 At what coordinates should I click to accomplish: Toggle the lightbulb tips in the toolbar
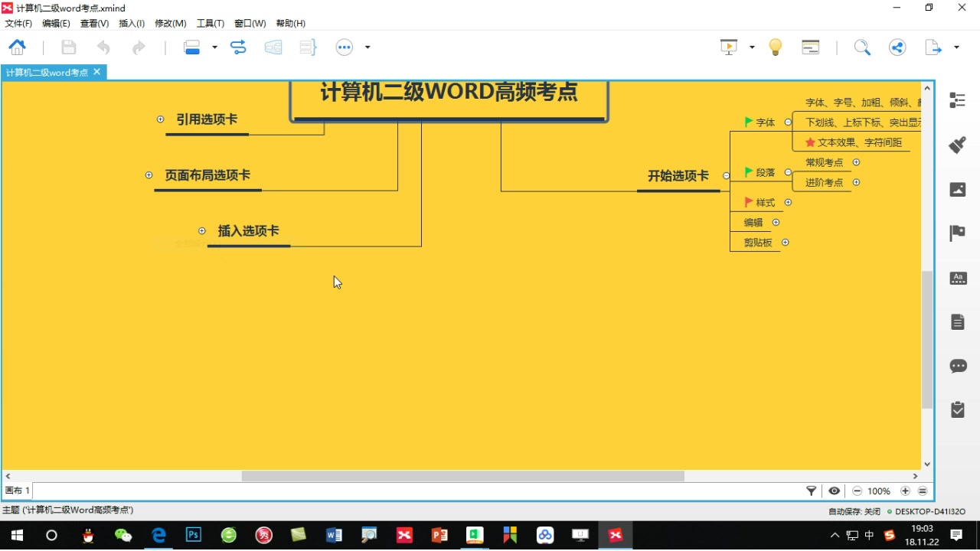click(775, 47)
